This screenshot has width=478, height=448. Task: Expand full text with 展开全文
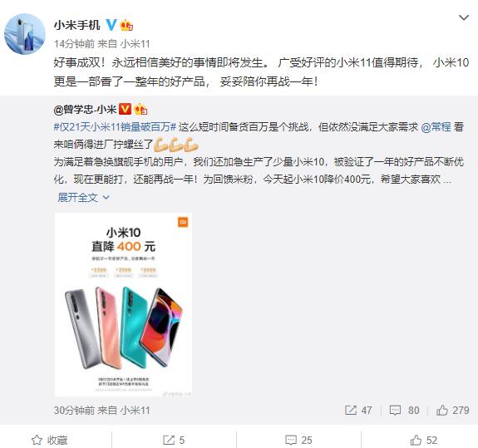[78, 198]
